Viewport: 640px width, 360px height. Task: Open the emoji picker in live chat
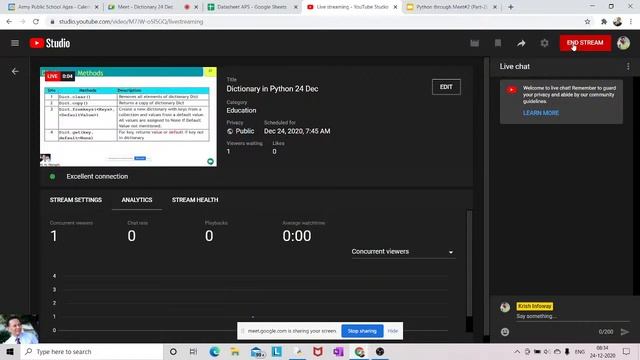[x=505, y=332]
